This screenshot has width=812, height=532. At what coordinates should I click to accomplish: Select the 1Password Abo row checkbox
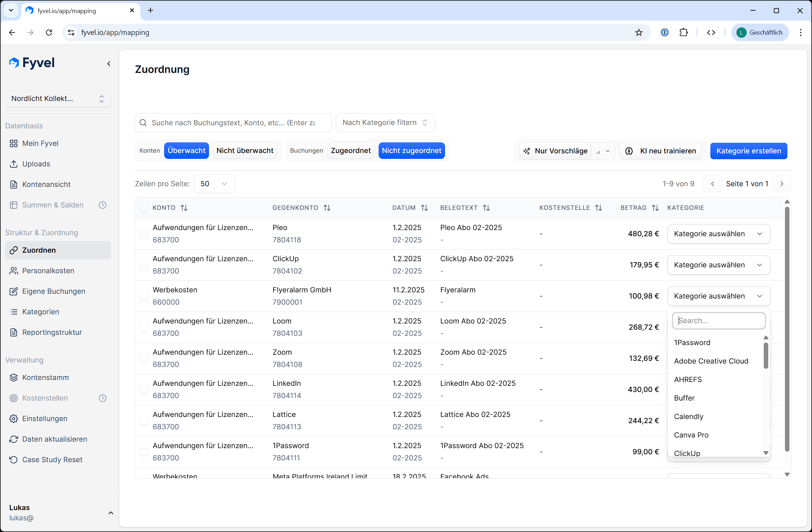click(144, 452)
